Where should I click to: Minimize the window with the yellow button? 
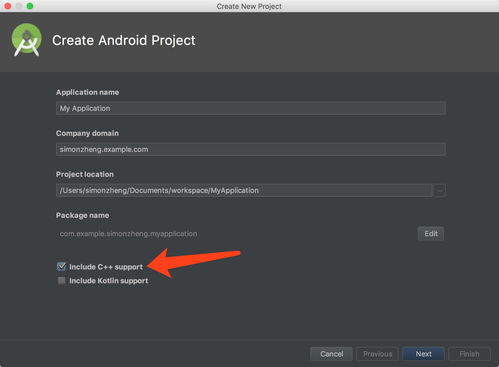[x=19, y=6]
